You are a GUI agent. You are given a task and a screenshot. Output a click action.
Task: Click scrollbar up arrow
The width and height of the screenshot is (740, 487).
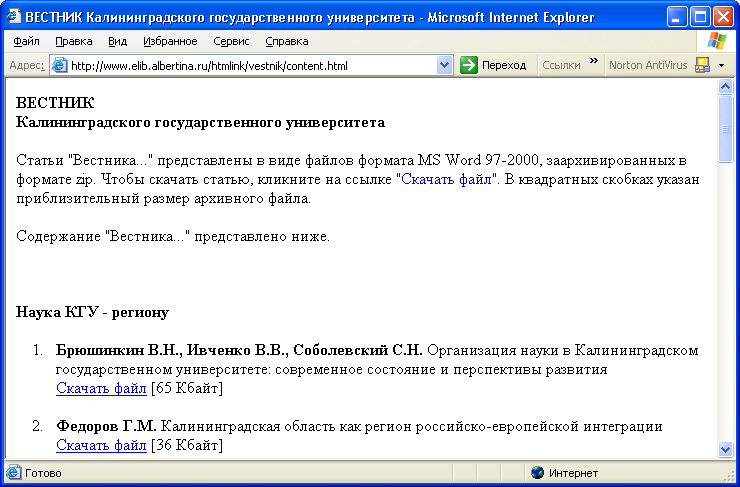pos(725,86)
